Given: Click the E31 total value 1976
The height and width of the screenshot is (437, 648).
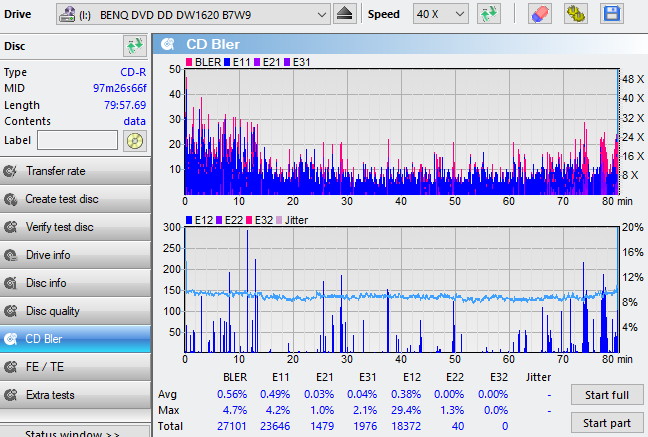Looking at the screenshot, I should coord(365,426).
